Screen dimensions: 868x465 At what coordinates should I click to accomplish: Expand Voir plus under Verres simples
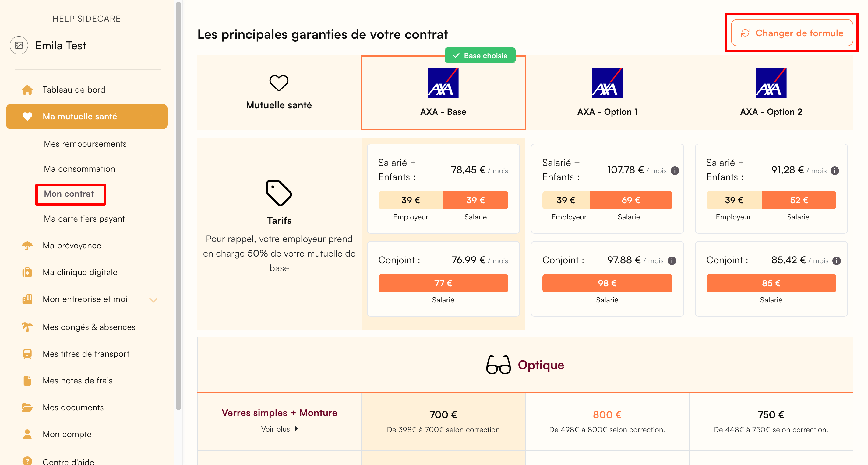tap(279, 429)
